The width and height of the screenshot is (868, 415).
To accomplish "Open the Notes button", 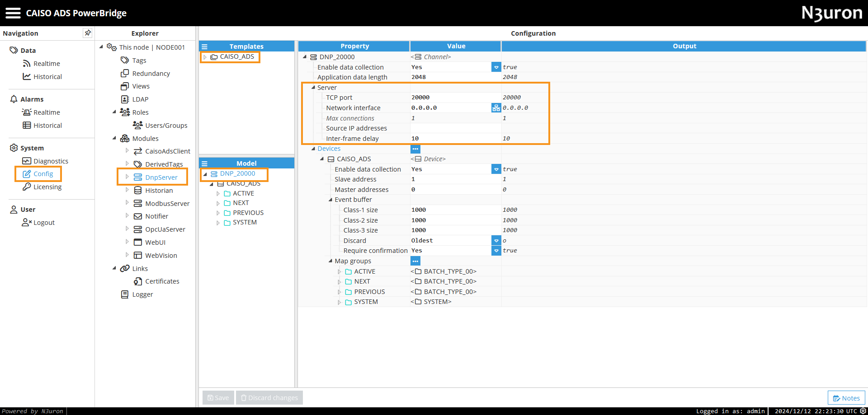I will [x=846, y=398].
